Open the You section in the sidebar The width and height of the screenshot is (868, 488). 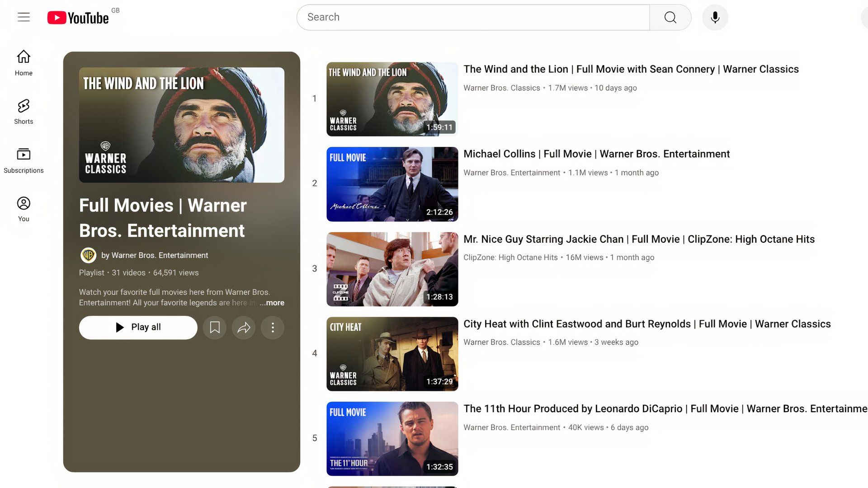pyautogui.click(x=24, y=209)
